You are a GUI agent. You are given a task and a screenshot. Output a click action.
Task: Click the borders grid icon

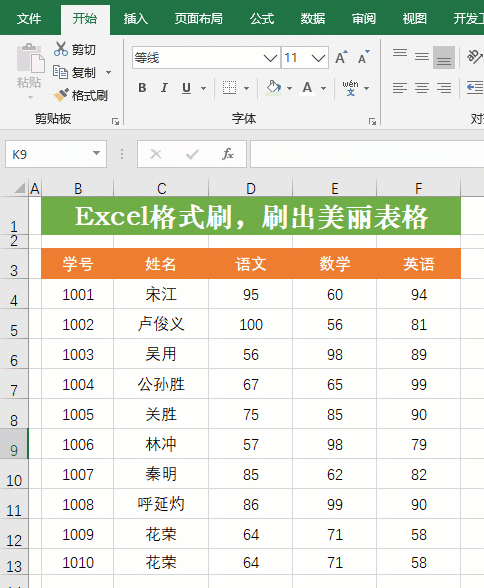(x=229, y=88)
